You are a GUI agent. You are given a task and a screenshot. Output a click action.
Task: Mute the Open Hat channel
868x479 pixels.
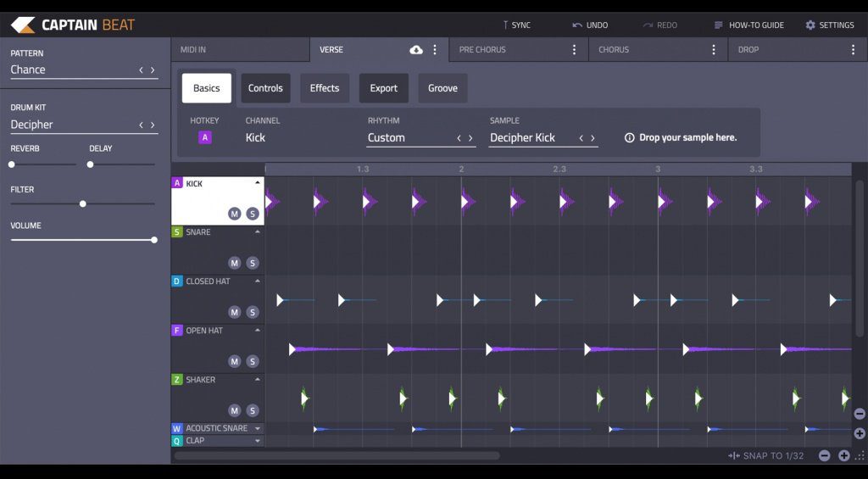(x=234, y=362)
